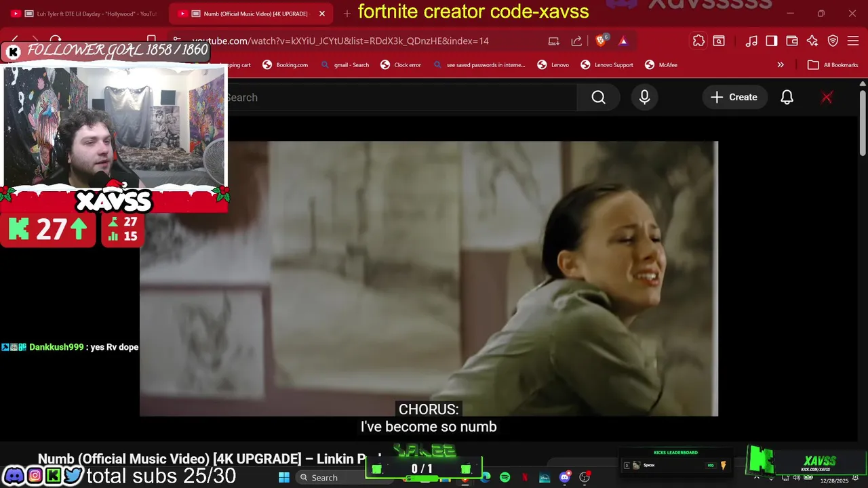Click the Numb music video player
Screen dimensions: 868x488
coord(429,278)
